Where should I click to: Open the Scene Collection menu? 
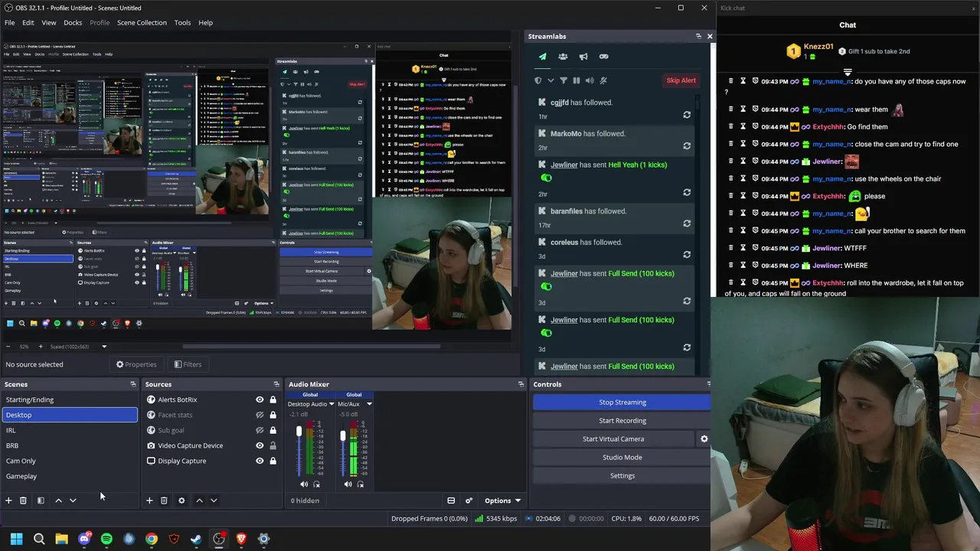142,22
